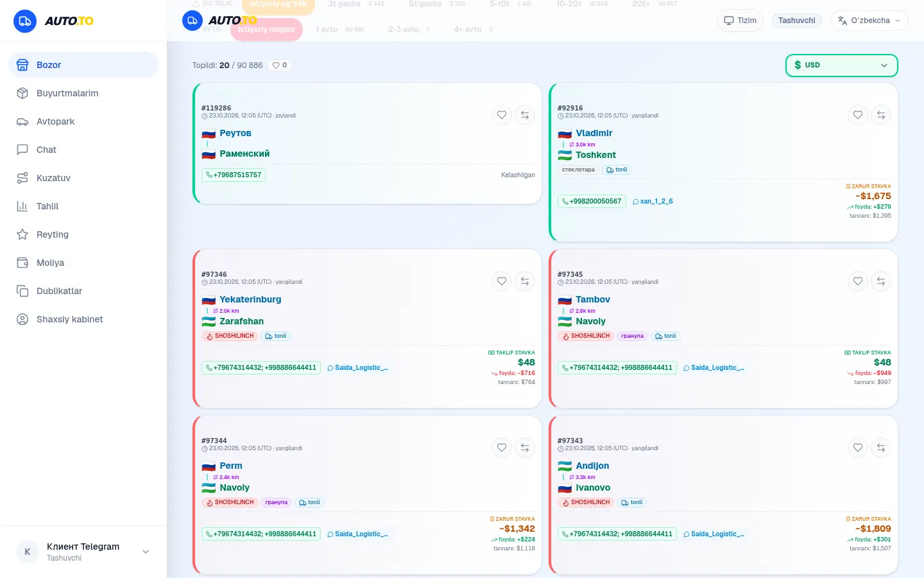The image size is (924, 578).
Task: Click the AUTO.TO logo in the sidebar
Action: [x=53, y=21]
